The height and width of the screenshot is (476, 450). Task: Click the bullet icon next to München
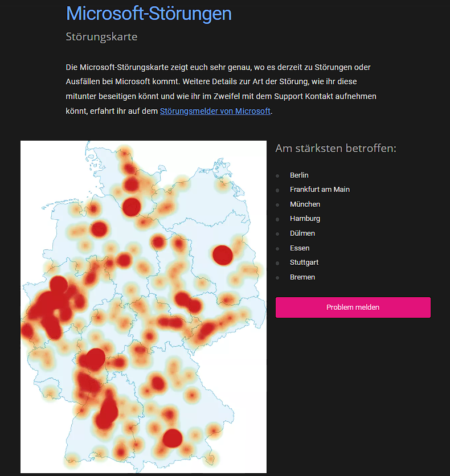click(277, 205)
